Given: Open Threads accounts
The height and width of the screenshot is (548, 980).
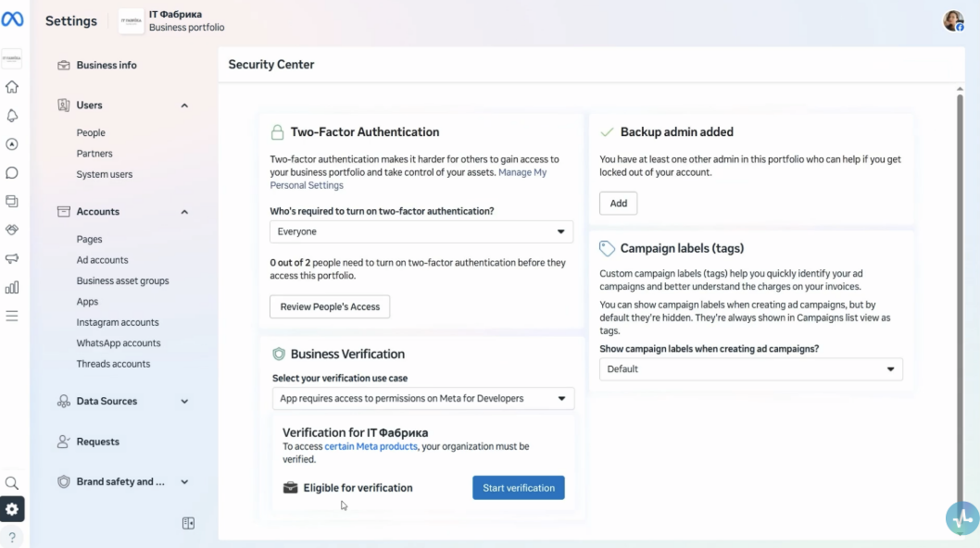Looking at the screenshot, I should coord(113,364).
